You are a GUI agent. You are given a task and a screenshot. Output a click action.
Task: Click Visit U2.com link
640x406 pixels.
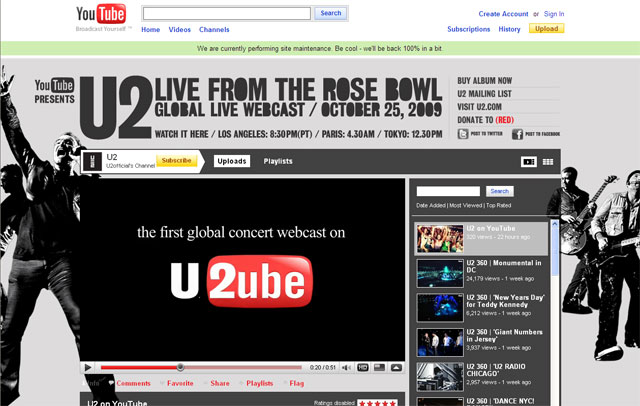[x=479, y=107]
